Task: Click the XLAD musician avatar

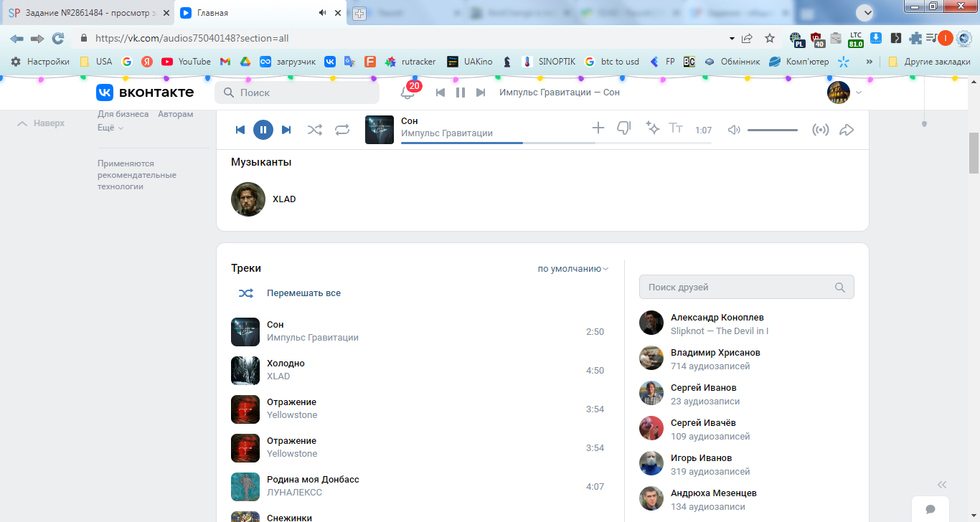Action: click(248, 199)
